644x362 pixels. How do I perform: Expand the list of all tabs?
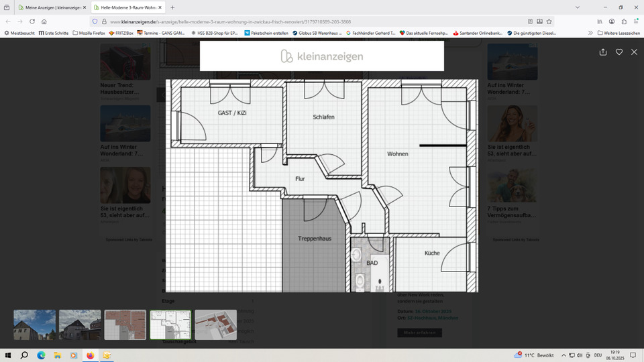pyautogui.click(x=578, y=7)
